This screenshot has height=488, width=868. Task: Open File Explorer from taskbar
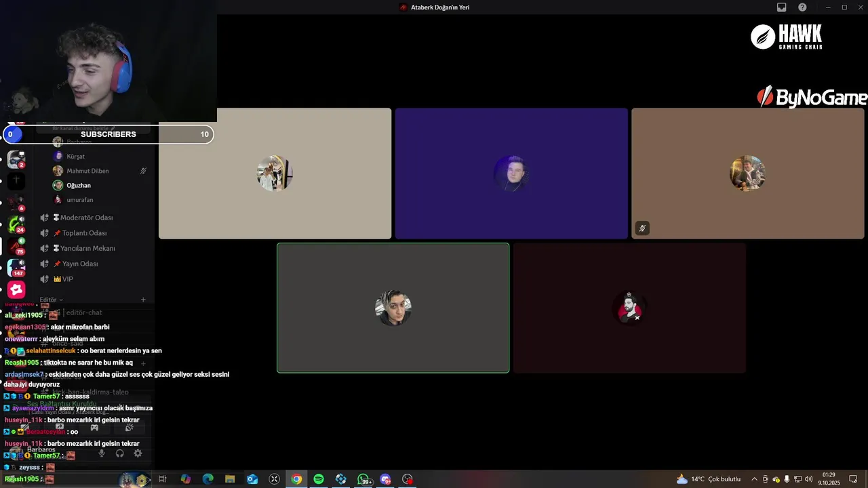coord(230,479)
